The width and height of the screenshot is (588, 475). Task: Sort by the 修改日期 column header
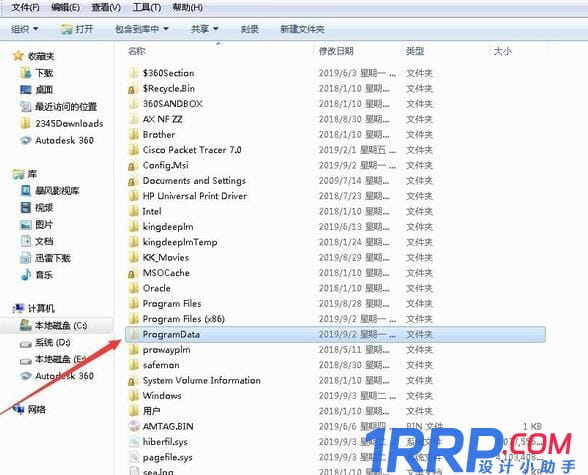tap(336, 51)
